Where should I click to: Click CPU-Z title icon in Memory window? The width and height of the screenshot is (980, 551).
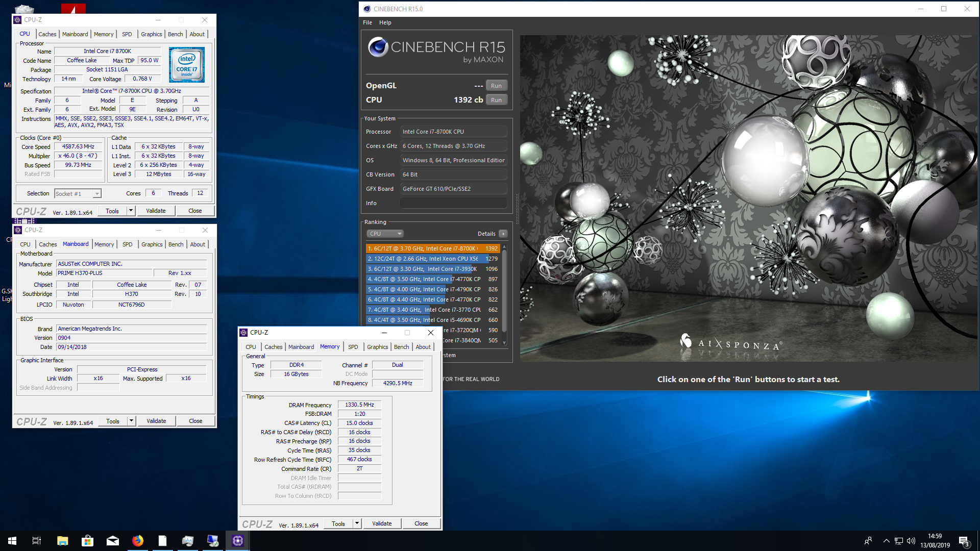pyautogui.click(x=243, y=333)
